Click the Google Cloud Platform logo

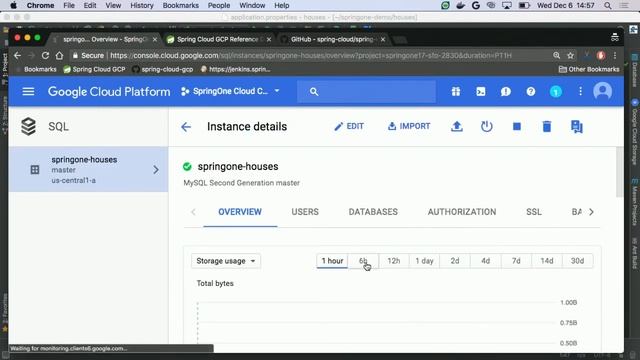(109, 91)
